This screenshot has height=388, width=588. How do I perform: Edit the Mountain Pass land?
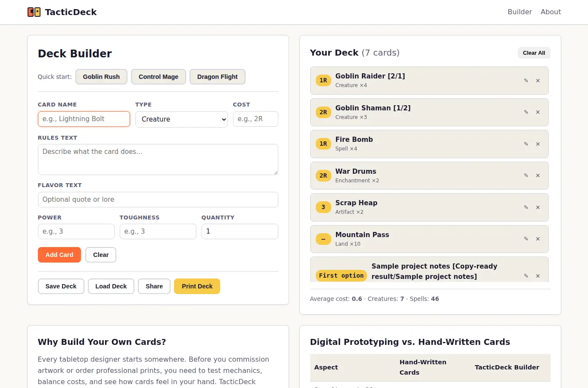tap(526, 239)
